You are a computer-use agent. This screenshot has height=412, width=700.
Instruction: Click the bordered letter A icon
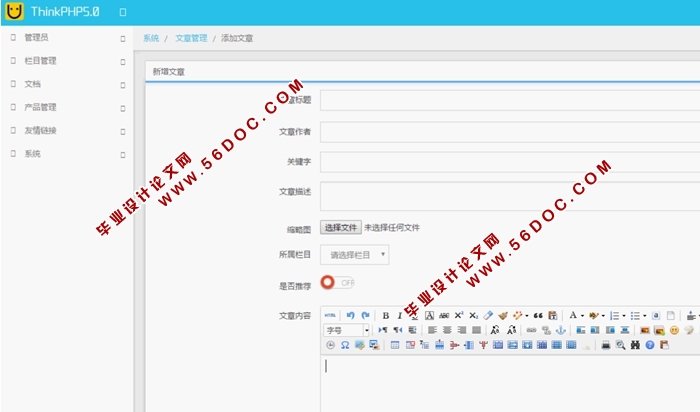tap(429, 316)
